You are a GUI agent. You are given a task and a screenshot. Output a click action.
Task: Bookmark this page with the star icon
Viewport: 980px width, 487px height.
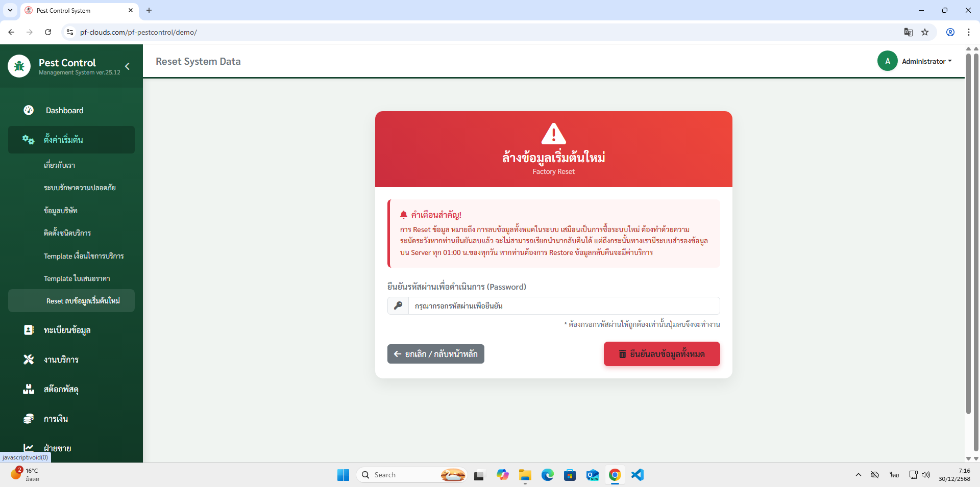point(925,32)
